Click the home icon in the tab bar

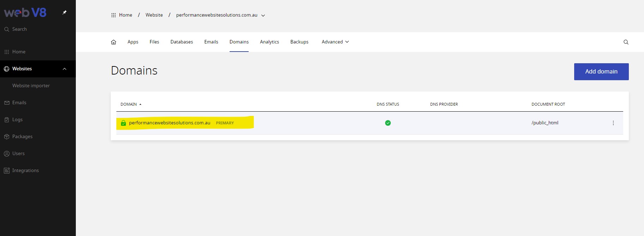[114, 42]
